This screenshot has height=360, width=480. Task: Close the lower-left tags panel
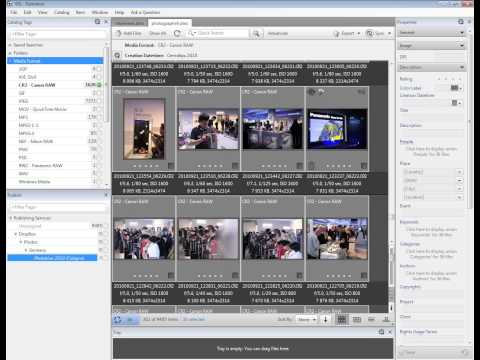106,195
